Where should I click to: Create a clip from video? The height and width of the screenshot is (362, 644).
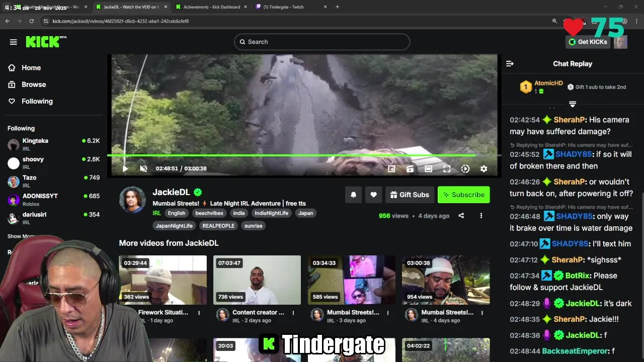[x=410, y=169]
